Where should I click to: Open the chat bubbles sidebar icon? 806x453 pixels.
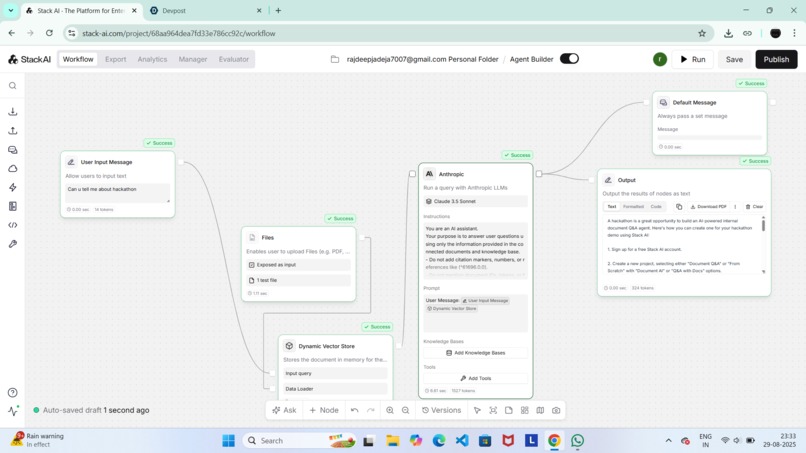[x=13, y=150]
